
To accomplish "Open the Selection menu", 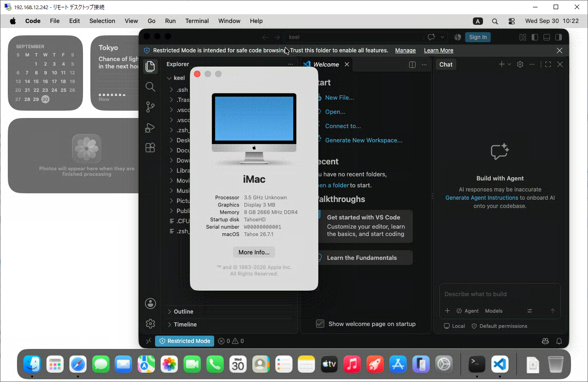I will tap(102, 21).
